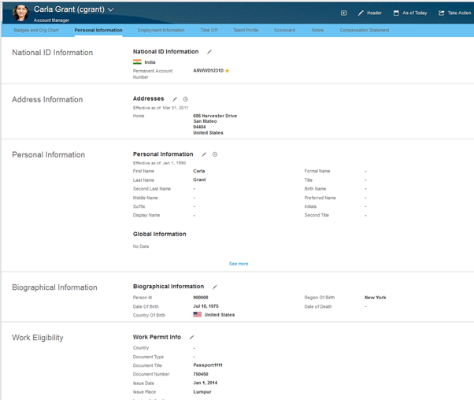Screen dimensions: 474x400
Task: Open the Employment Information tab
Action: pos(161,30)
